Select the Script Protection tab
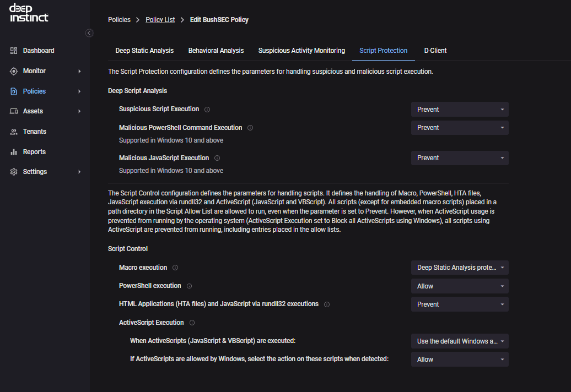The height and width of the screenshot is (392, 571). 384,51
